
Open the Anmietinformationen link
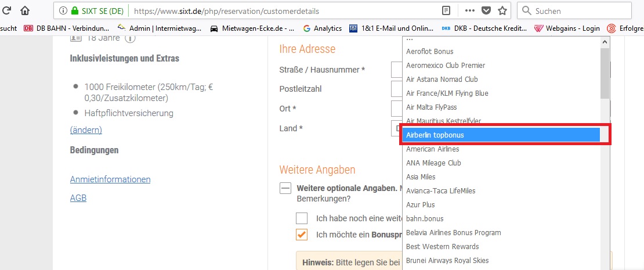[x=110, y=179]
